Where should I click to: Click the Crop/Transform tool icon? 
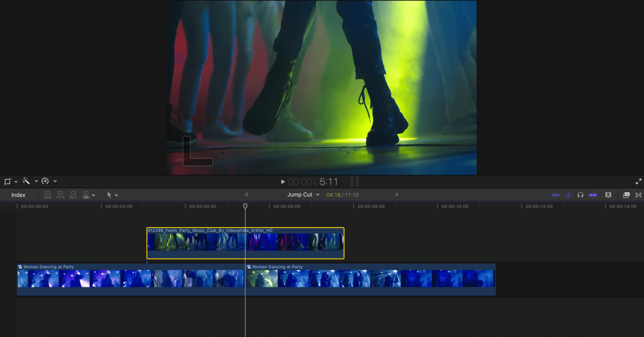tap(7, 181)
